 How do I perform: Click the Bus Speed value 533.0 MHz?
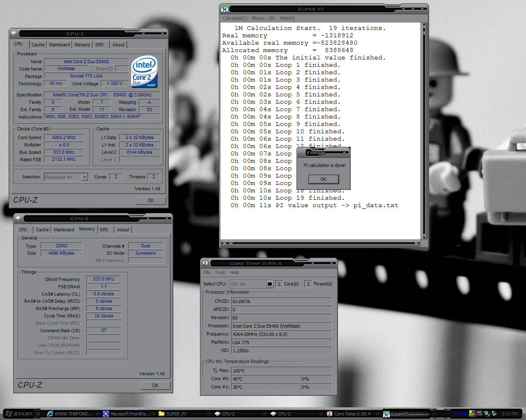(x=64, y=153)
